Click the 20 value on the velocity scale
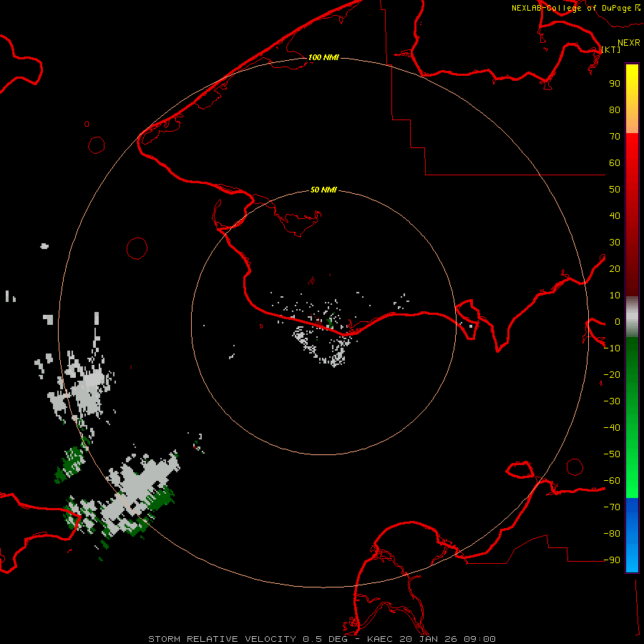Viewport: 644px width, 644px height. tap(615, 269)
